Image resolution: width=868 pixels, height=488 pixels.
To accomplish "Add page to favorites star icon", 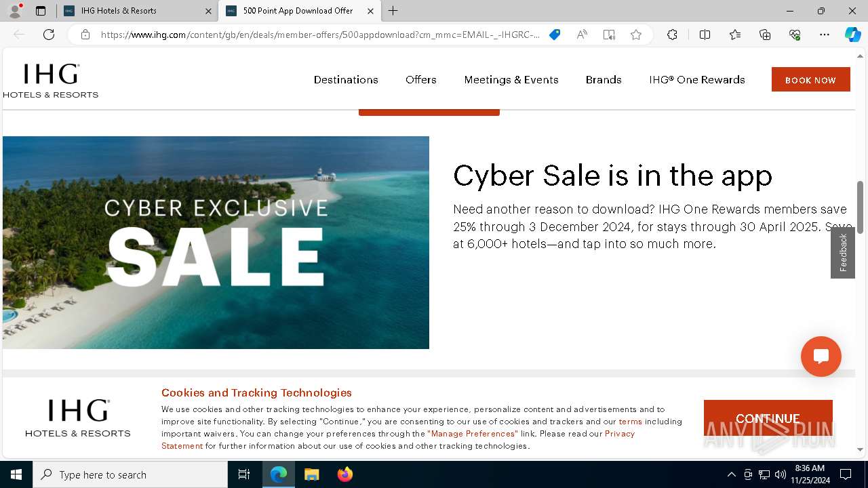I will click(x=635, y=35).
